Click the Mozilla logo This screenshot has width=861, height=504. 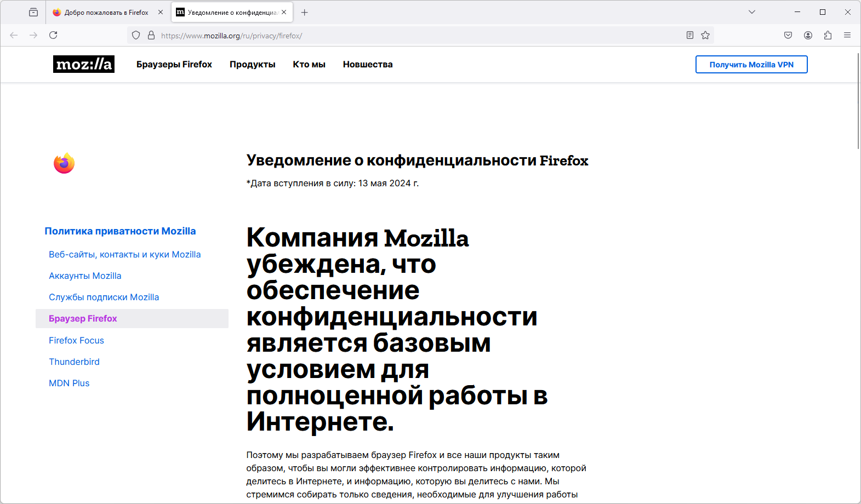[84, 64]
